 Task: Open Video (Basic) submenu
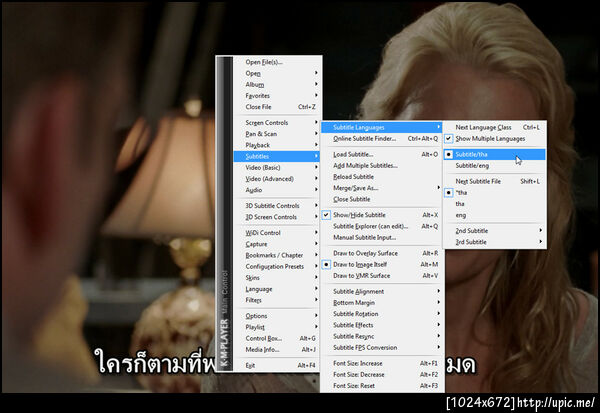[276, 168]
